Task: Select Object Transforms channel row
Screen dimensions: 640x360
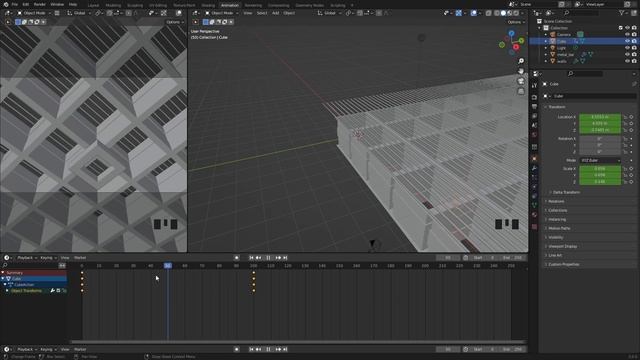Action: [34, 291]
